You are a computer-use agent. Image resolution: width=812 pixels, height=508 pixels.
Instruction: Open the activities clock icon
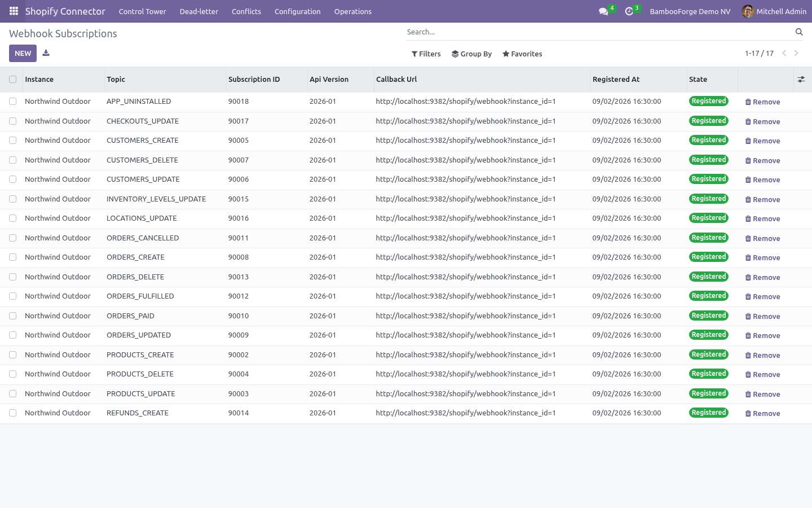click(629, 11)
